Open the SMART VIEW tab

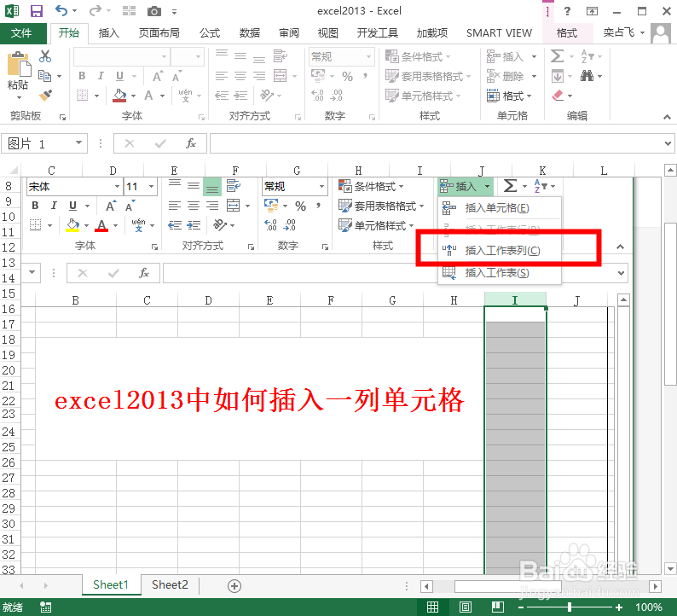coord(499,33)
